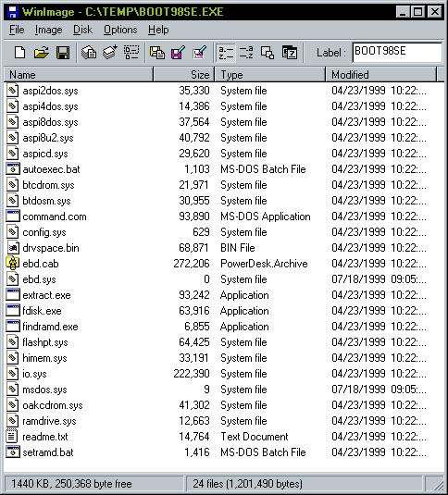
Task: Select the extract.exe application icon
Action: tap(13, 295)
